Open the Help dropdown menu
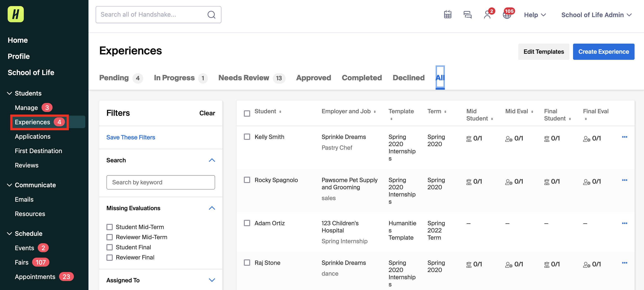 (x=535, y=15)
